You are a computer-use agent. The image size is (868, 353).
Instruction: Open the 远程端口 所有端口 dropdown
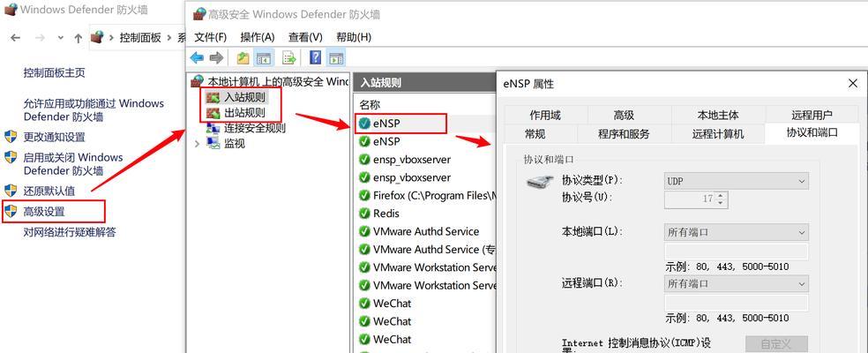click(737, 284)
